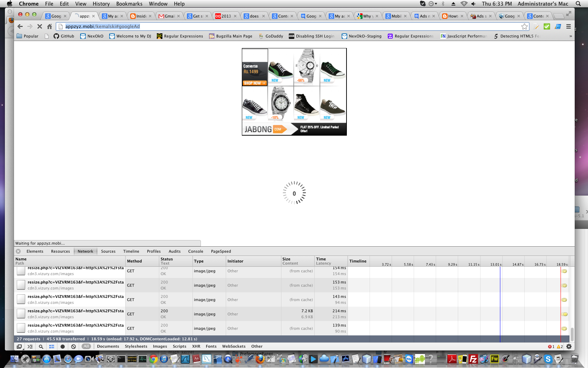Click the Jabong shoe ad banner
The image size is (588, 368).
point(294,92)
